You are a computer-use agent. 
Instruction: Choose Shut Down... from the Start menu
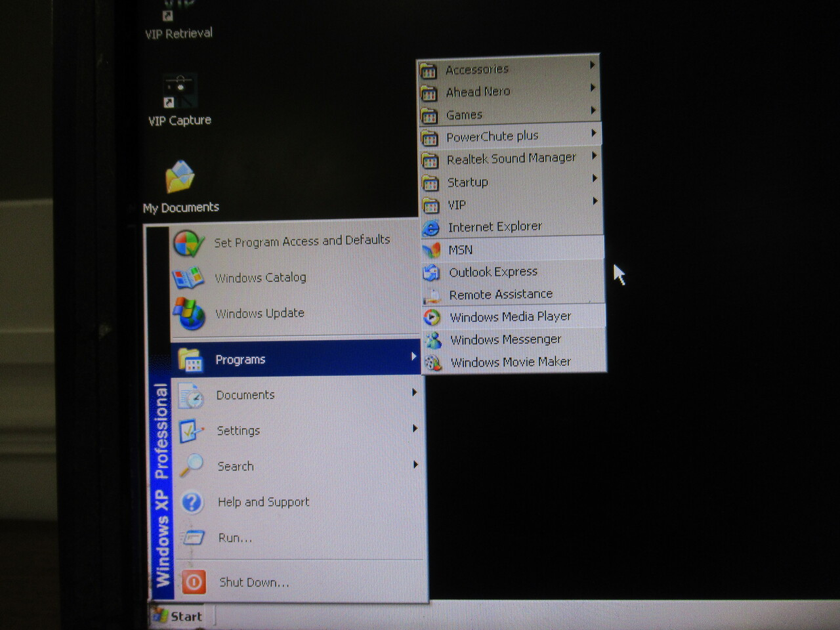(x=301, y=582)
